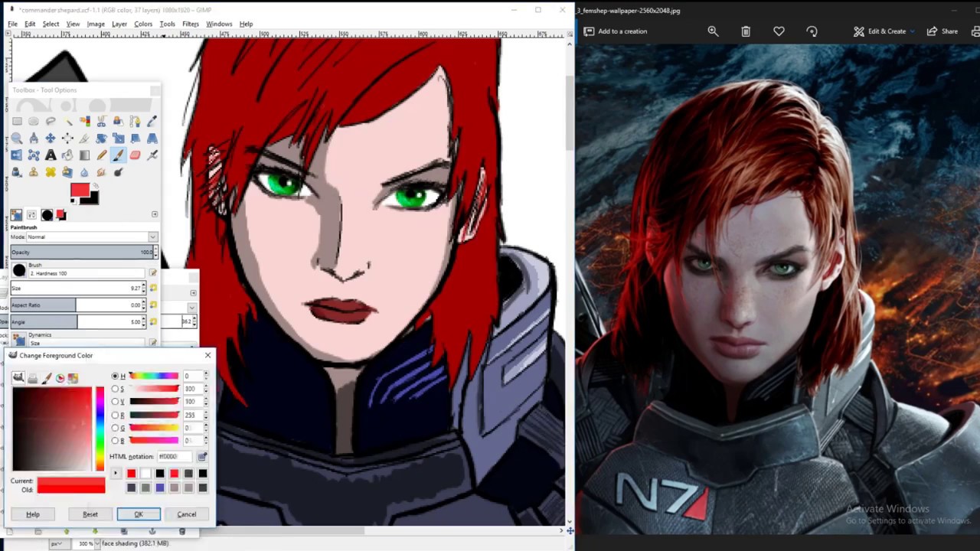Viewport: 980px width, 551px height.
Task: Select the Paths tool
Action: 136,121
